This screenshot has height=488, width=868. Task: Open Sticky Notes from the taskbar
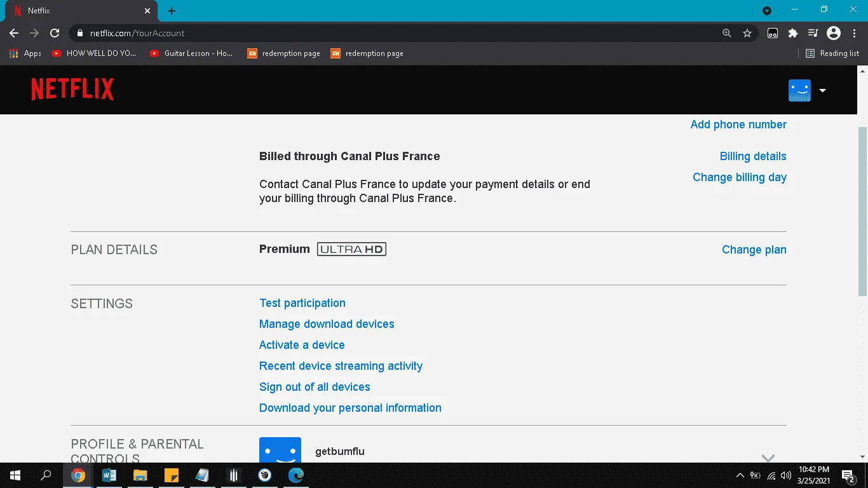pyautogui.click(x=172, y=475)
